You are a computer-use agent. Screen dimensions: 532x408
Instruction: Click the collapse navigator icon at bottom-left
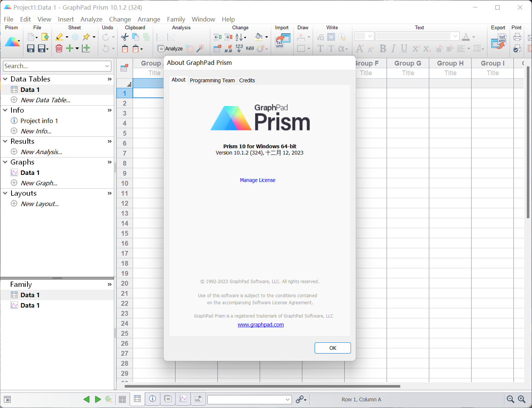(x=7, y=399)
